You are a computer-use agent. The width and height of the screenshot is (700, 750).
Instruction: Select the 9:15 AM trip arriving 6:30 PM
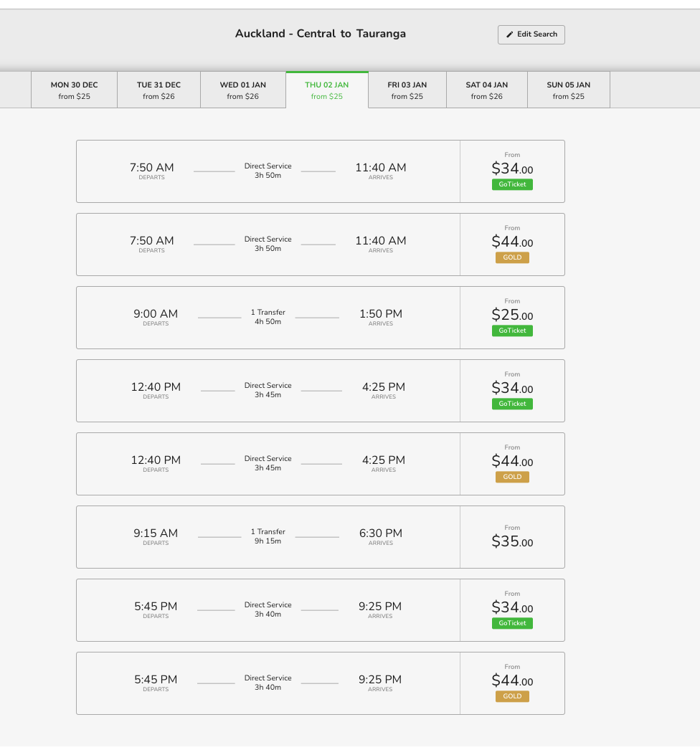click(268, 537)
